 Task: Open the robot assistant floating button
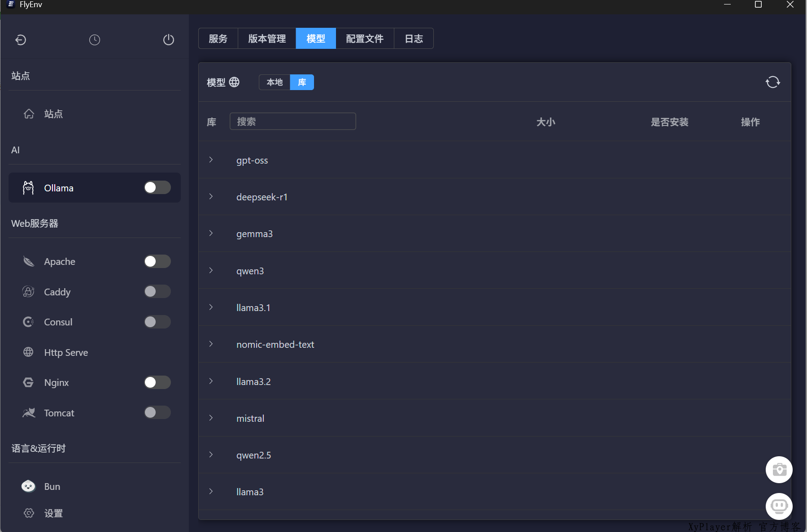coord(779,506)
